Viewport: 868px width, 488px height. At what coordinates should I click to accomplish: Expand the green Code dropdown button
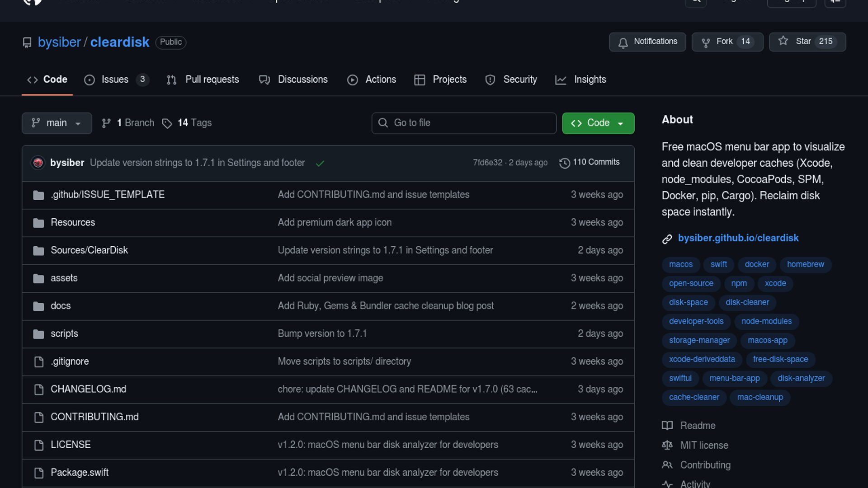tap(598, 123)
